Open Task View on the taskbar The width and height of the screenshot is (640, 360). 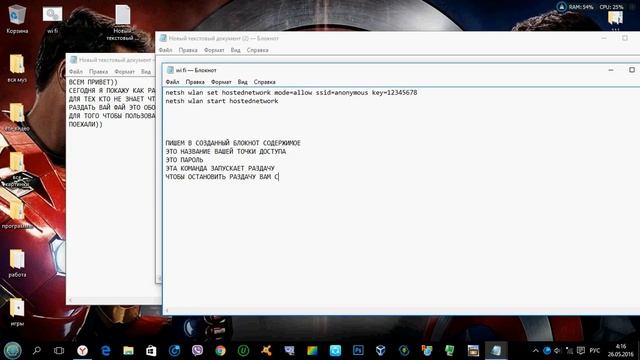pyautogui.click(x=59, y=350)
